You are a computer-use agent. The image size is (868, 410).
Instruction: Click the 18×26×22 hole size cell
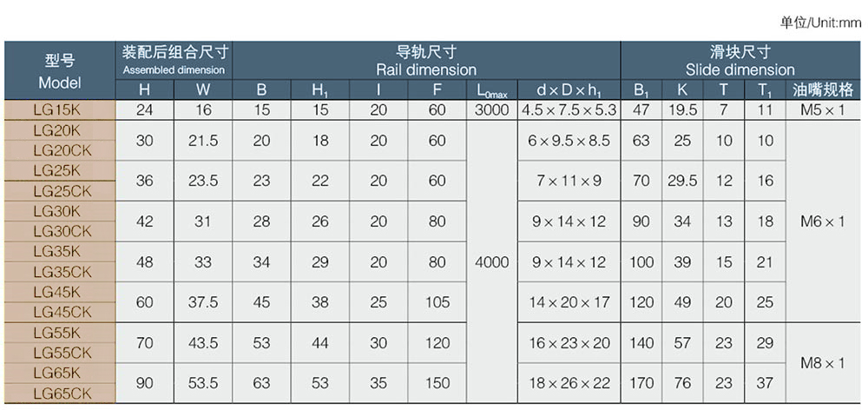(568, 383)
